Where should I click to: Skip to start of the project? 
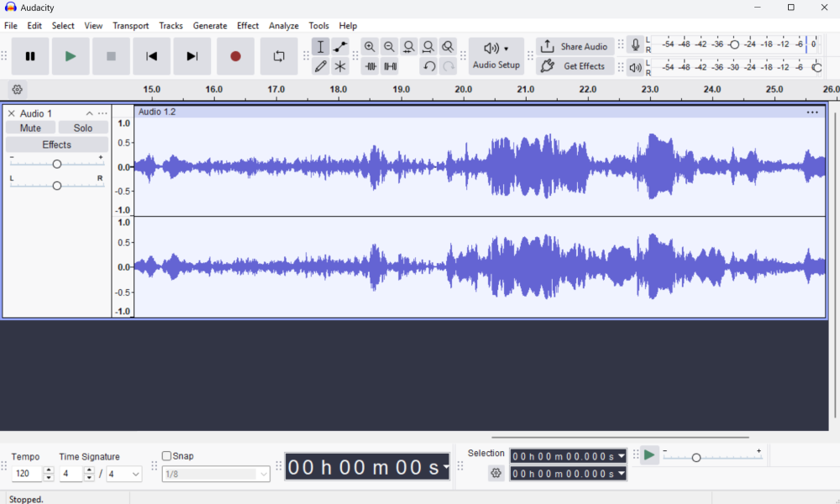click(151, 56)
